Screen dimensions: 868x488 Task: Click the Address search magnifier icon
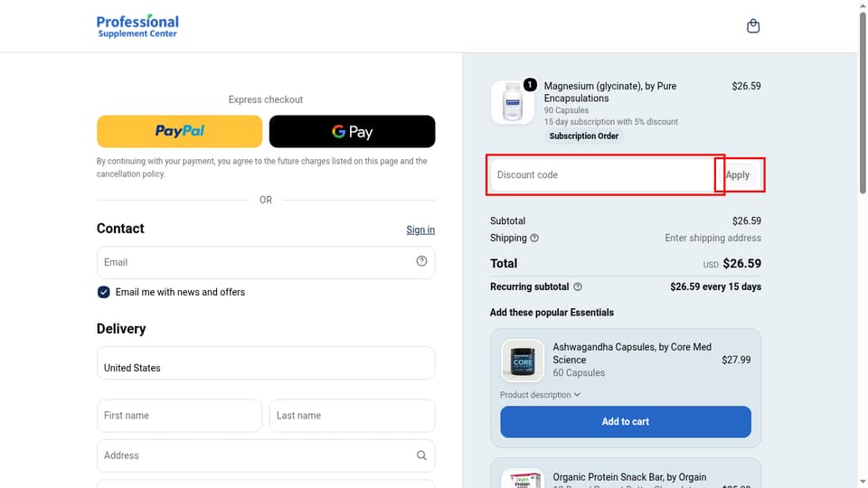(421, 455)
